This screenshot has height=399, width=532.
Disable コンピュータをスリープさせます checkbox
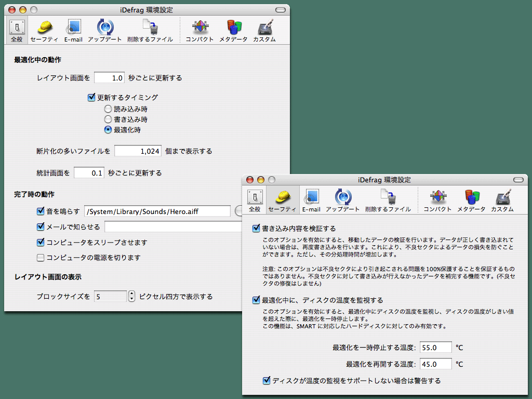point(41,242)
